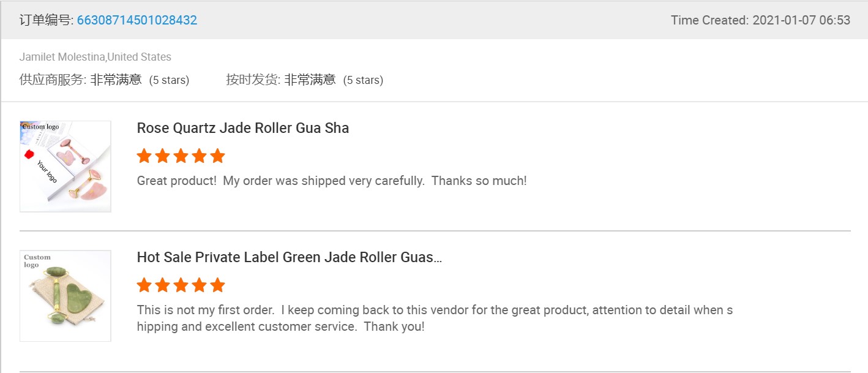Click third star of Green Jade rating
868x373 pixels.
coord(181,285)
